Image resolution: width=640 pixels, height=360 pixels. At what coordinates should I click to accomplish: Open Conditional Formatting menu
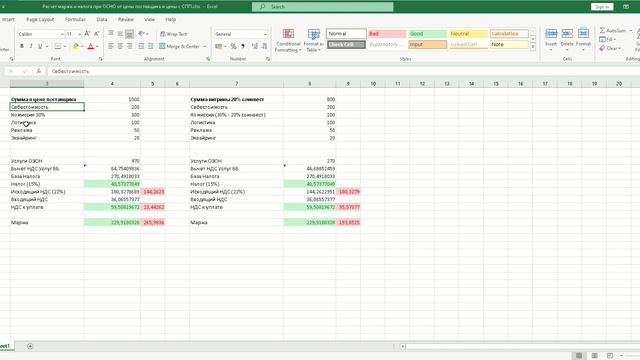pyautogui.click(x=288, y=40)
